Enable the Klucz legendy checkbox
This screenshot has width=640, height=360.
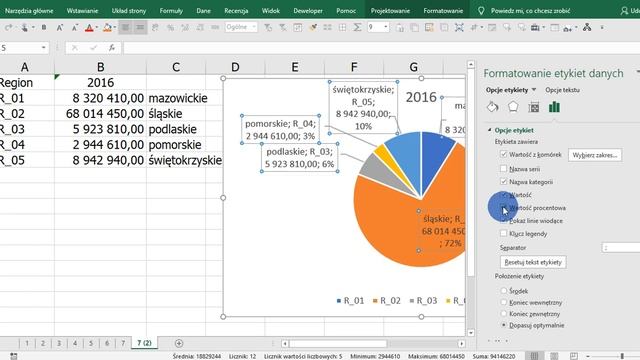click(503, 233)
